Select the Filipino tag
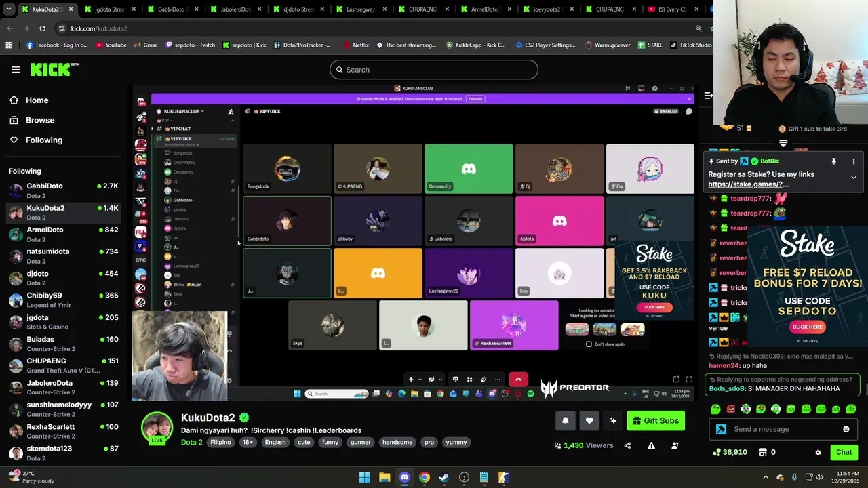This screenshot has width=868, height=488. click(220, 442)
